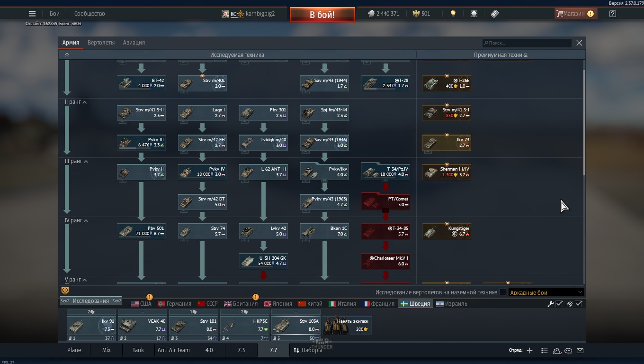Select the Япония nation tab

pos(278,304)
